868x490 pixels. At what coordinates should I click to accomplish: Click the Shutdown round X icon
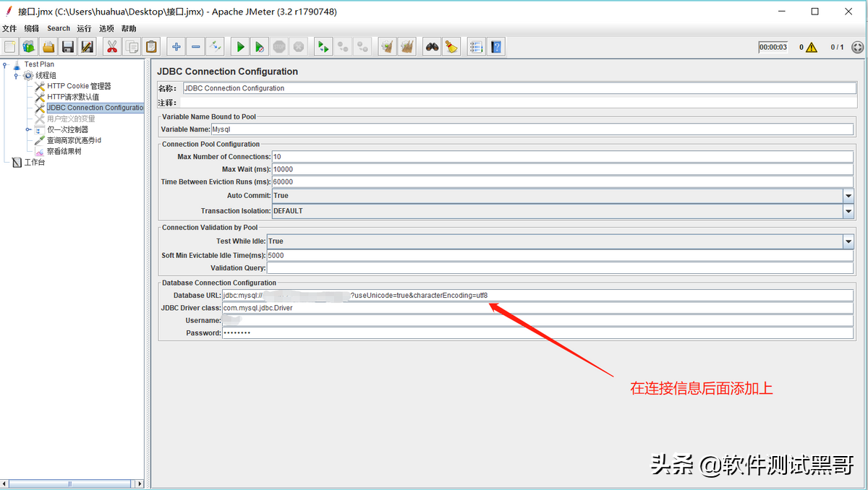298,47
